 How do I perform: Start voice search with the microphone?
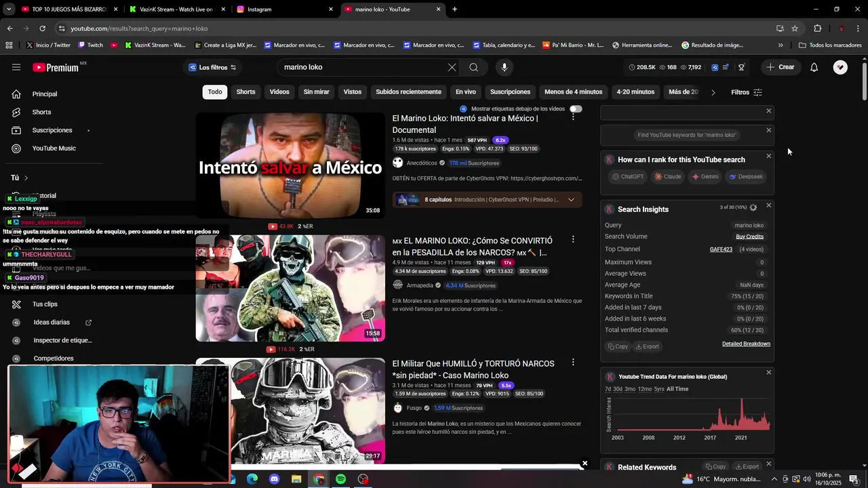tap(504, 67)
